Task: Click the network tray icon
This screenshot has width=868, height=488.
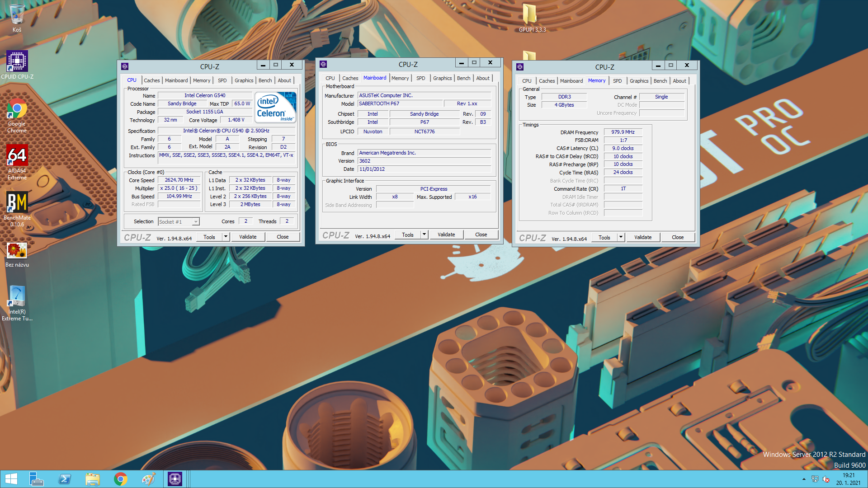Action: pyautogui.click(x=815, y=479)
